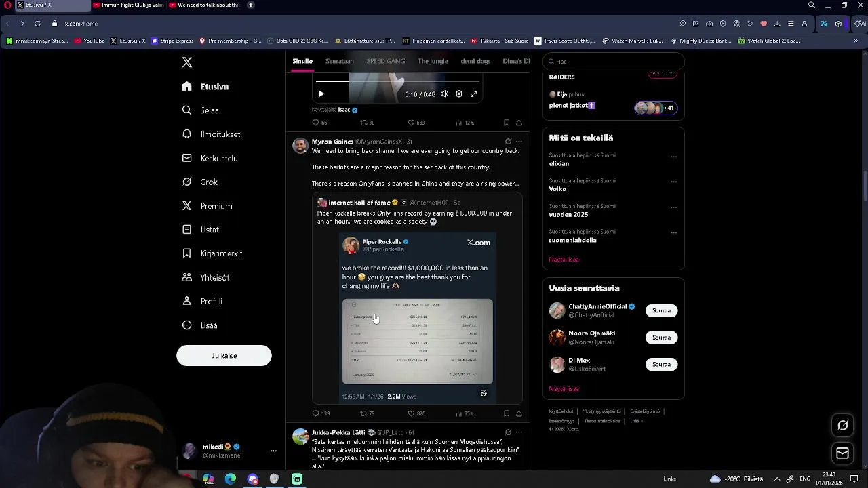Open the Grok floating button
This screenshot has height=488, width=868.
click(x=843, y=426)
